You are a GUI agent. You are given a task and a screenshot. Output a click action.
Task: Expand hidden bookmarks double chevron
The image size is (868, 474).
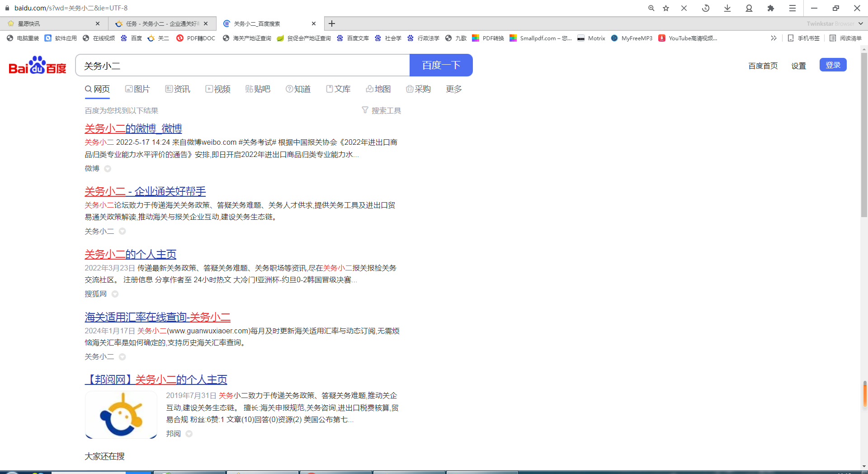click(x=774, y=38)
